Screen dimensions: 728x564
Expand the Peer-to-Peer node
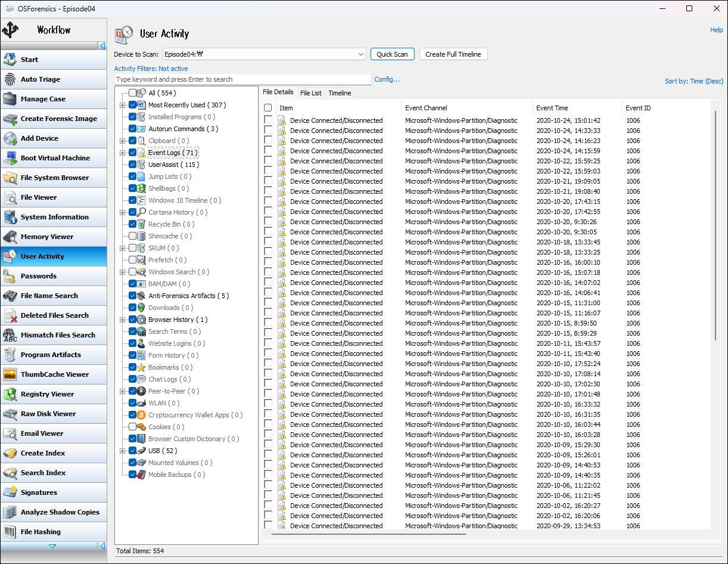(123, 391)
